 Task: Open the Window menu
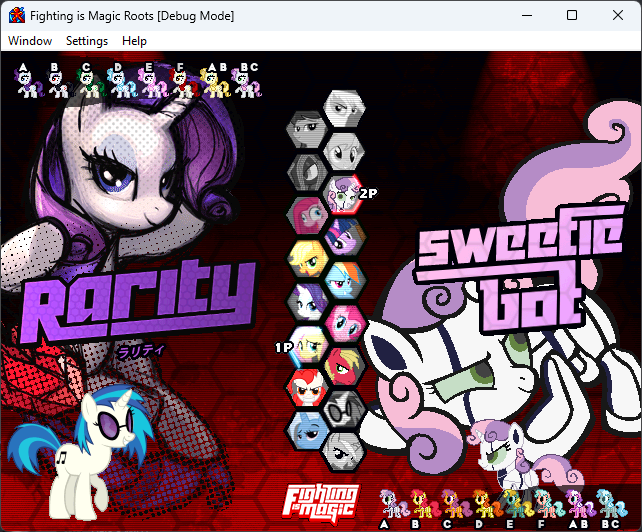click(x=30, y=41)
